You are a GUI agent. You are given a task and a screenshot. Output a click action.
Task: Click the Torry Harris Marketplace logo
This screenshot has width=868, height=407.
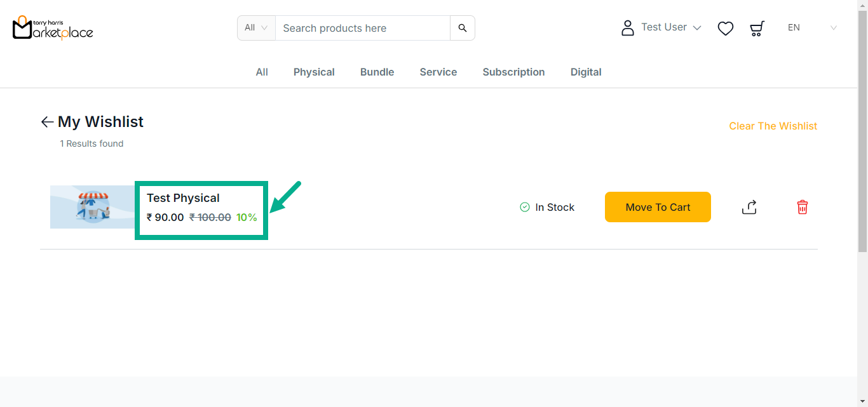pyautogui.click(x=53, y=27)
